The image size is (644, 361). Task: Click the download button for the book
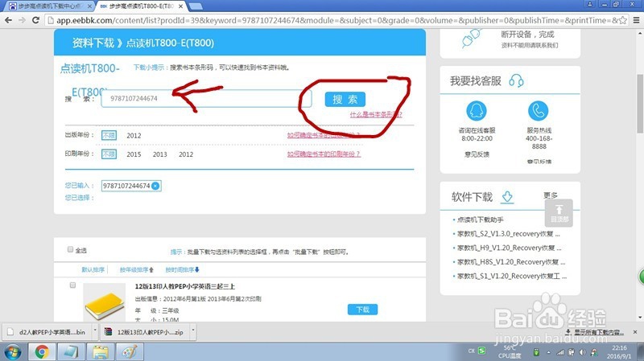click(362, 310)
